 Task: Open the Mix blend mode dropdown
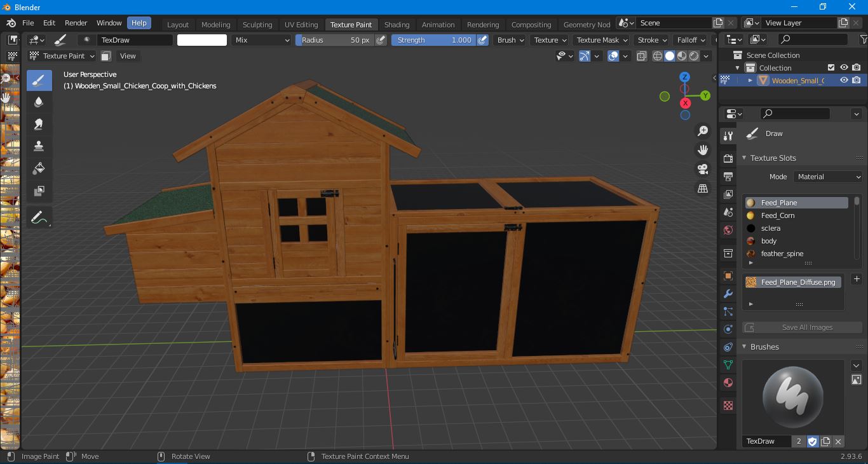tap(261, 40)
